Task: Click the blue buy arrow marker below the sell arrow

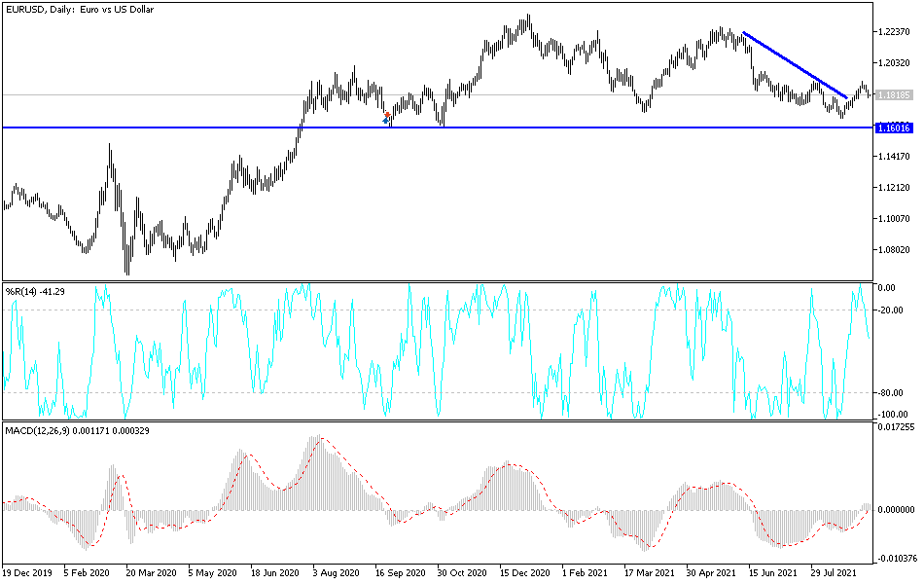Action: (x=385, y=120)
